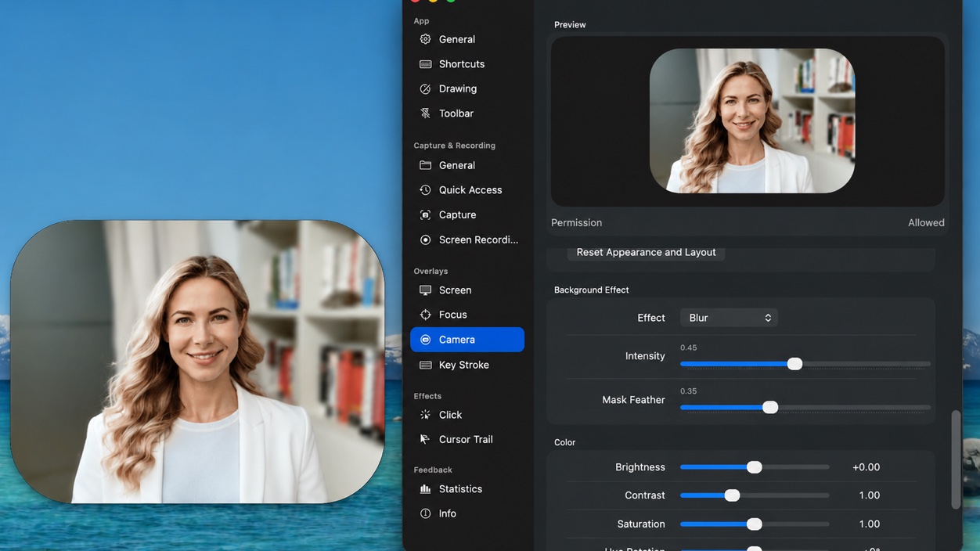The width and height of the screenshot is (980, 551).
Task: Click the Saturation value 1.00
Action: click(x=869, y=524)
